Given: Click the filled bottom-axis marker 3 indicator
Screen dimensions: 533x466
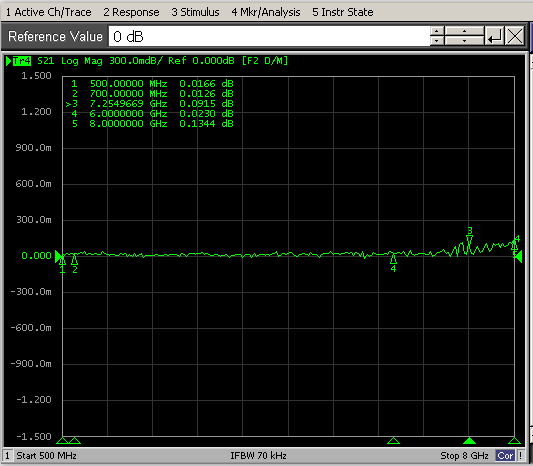Looking at the screenshot, I should click(x=469, y=441).
